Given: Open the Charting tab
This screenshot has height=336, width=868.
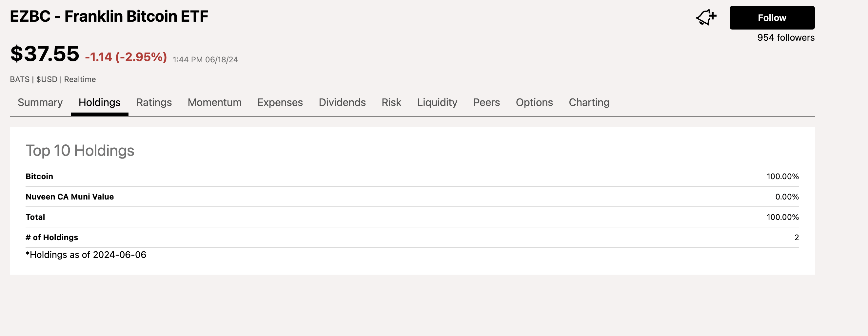Looking at the screenshot, I should click(589, 102).
